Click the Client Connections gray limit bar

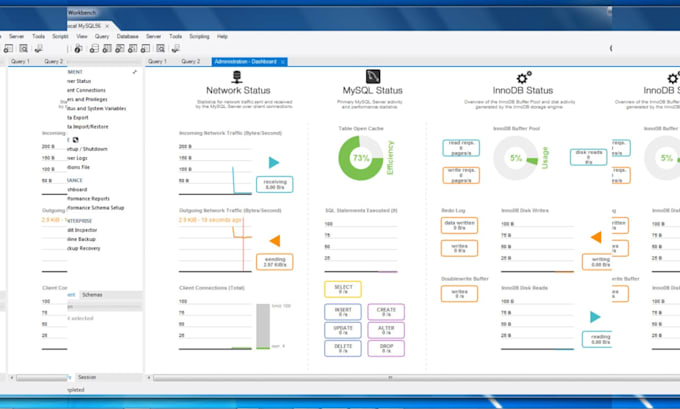263,326
